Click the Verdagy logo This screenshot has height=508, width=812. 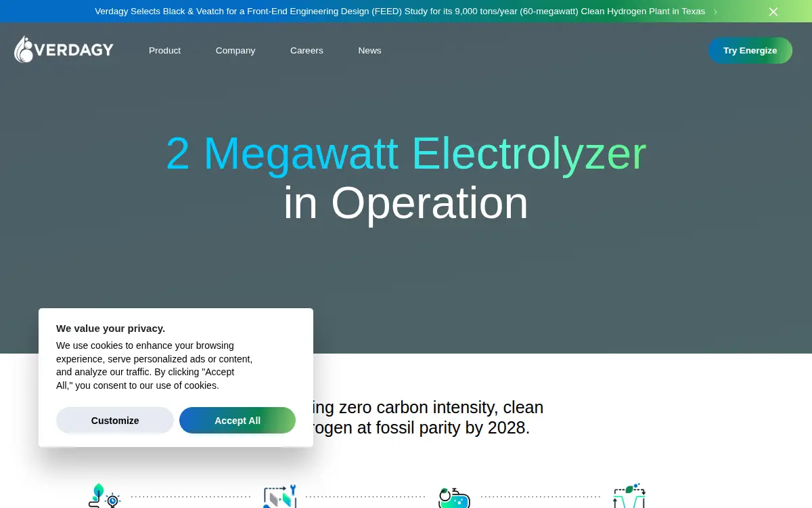[64, 50]
